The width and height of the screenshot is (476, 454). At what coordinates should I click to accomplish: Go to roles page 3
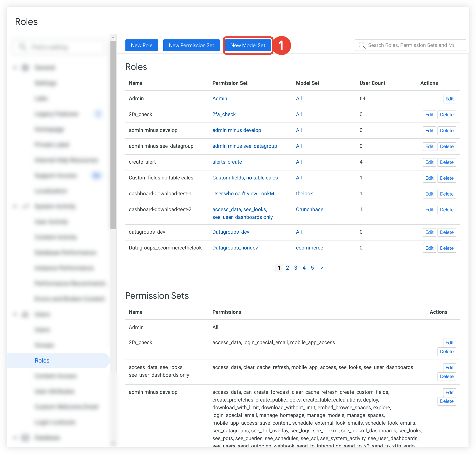coord(296,268)
